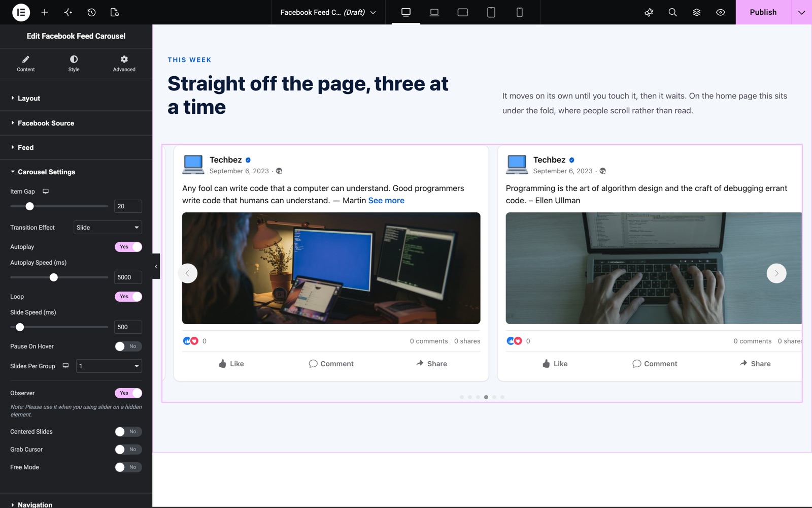Toggle the Autoplay switch

pyautogui.click(x=128, y=247)
